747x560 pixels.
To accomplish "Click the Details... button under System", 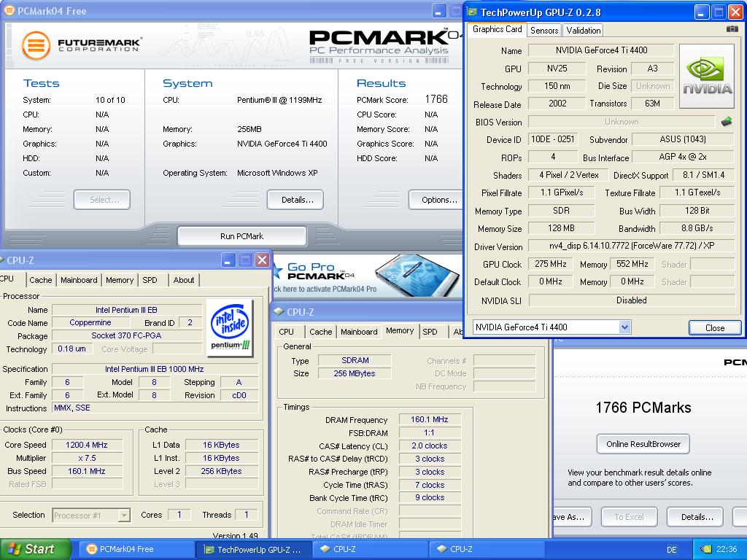I will [295, 200].
